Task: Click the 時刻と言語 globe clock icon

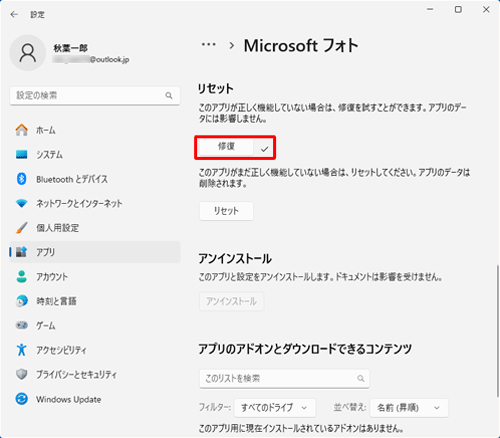Action: [x=22, y=301]
